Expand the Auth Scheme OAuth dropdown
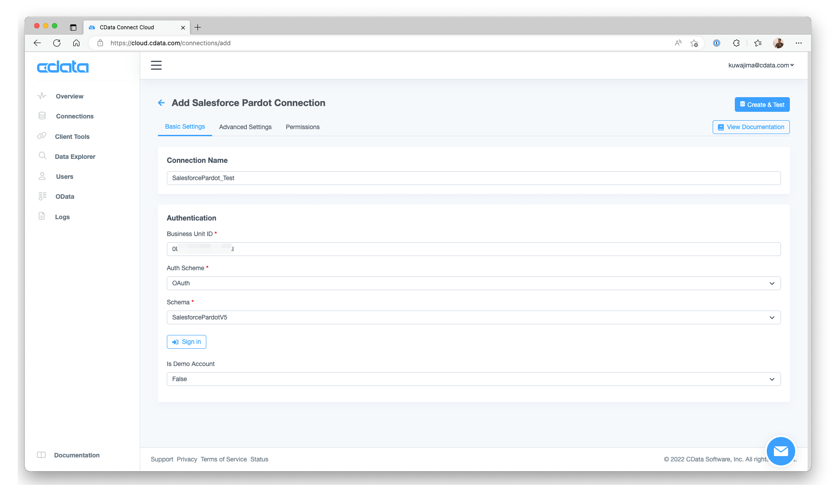The height and width of the screenshot is (504, 836). (473, 283)
